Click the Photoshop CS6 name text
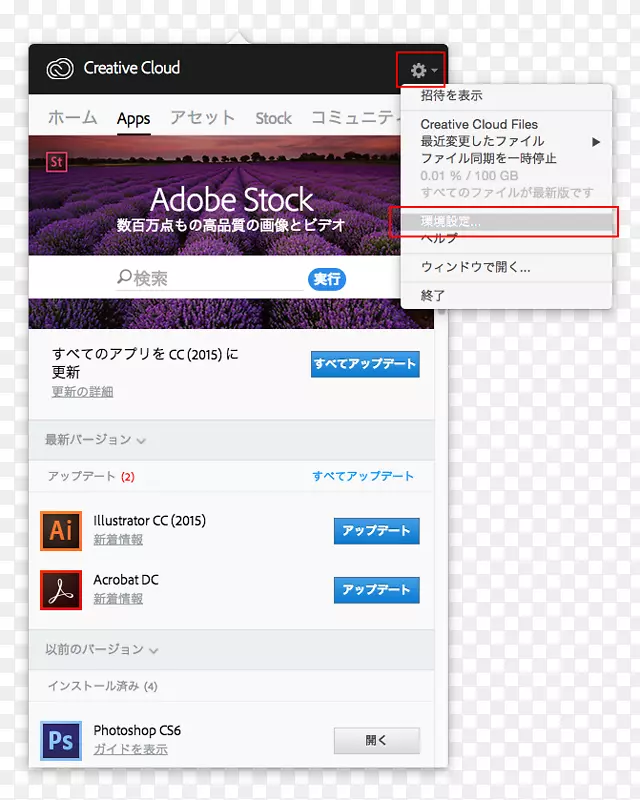640x800 pixels. (x=137, y=731)
